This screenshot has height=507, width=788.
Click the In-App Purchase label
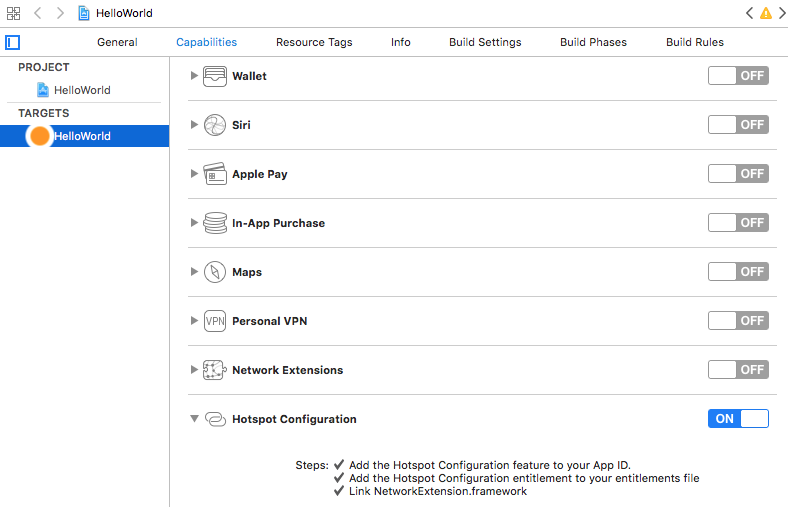278,223
